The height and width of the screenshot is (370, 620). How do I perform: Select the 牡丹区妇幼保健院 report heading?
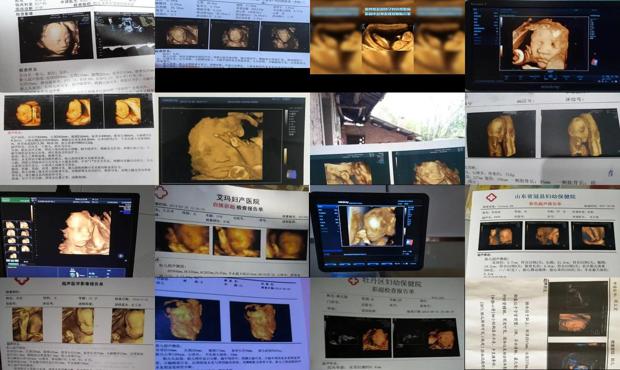392,283
